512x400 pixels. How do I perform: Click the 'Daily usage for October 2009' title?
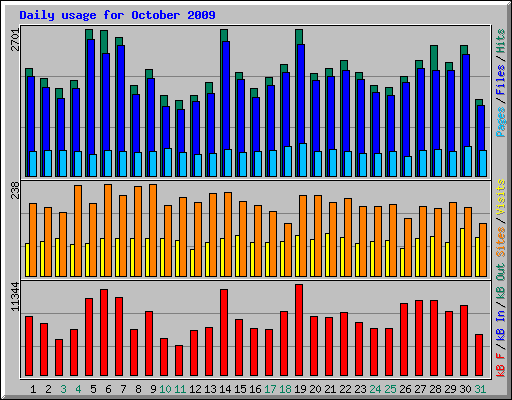point(117,15)
